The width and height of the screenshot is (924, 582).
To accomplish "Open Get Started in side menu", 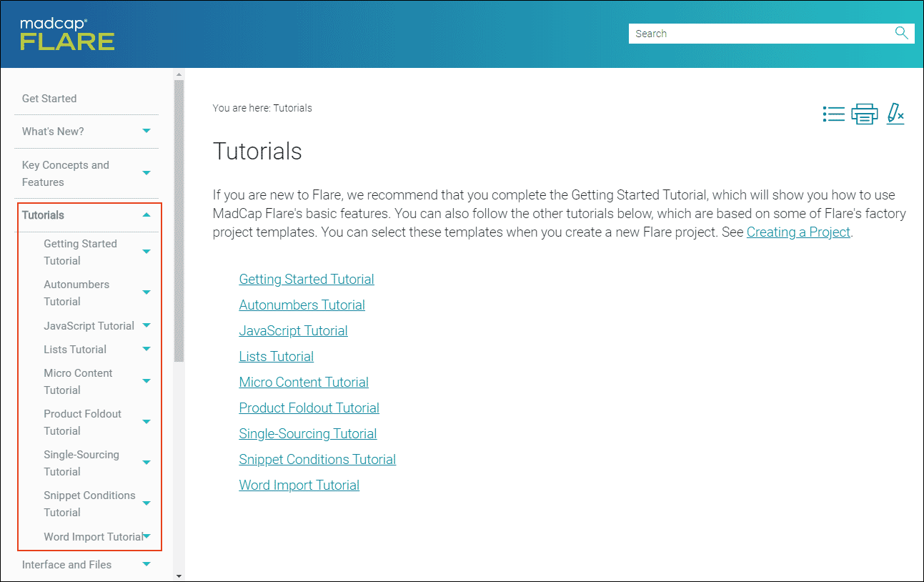I will 49,99.
